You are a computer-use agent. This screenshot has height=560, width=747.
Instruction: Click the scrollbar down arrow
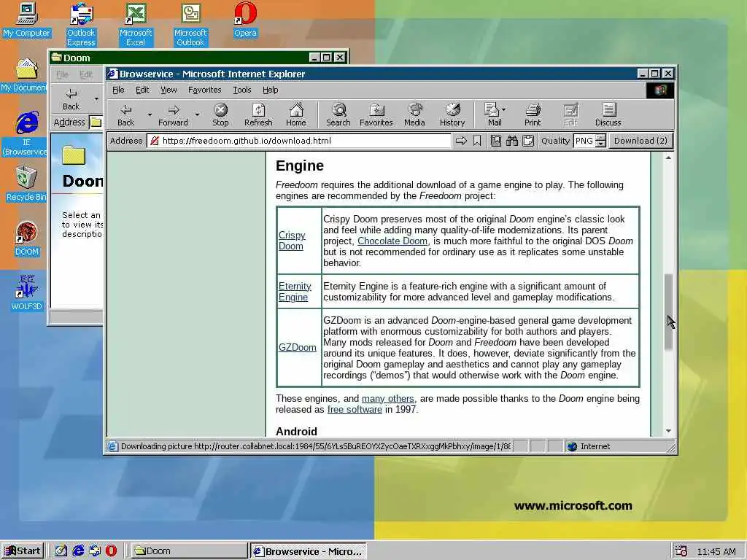(668, 431)
